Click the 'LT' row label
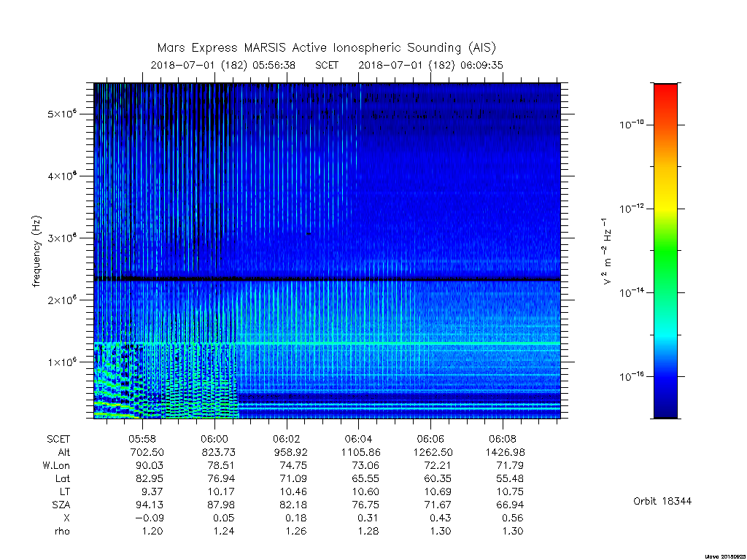 tap(65, 491)
